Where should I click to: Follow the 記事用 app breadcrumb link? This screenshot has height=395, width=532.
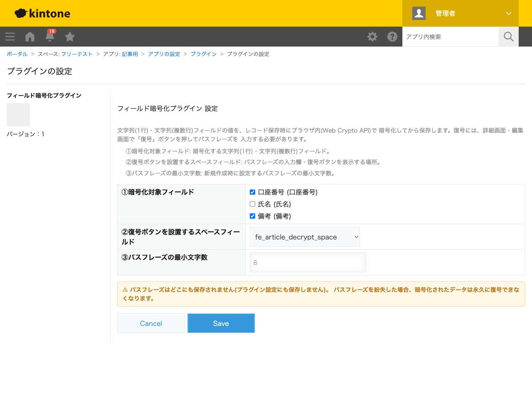(x=130, y=54)
